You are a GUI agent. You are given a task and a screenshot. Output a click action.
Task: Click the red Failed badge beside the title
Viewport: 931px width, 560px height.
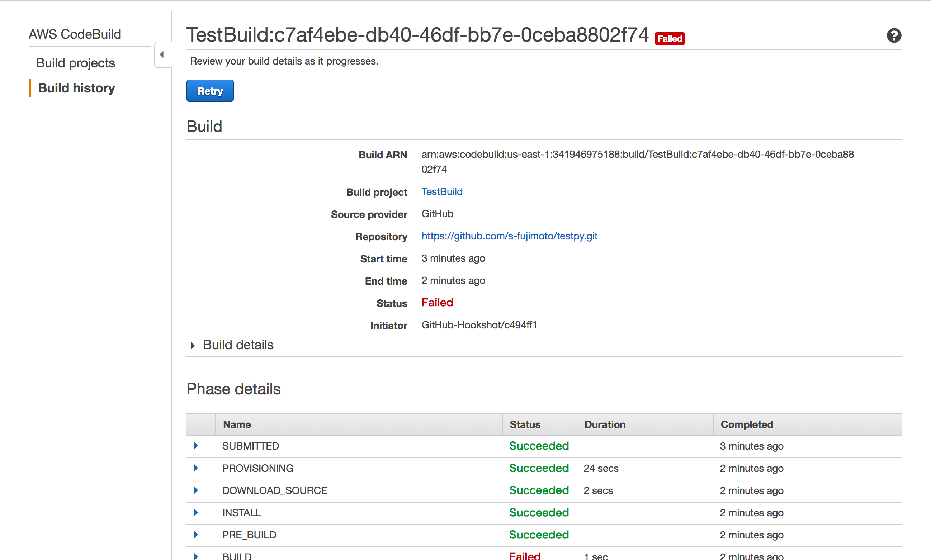(x=670, y=38)
